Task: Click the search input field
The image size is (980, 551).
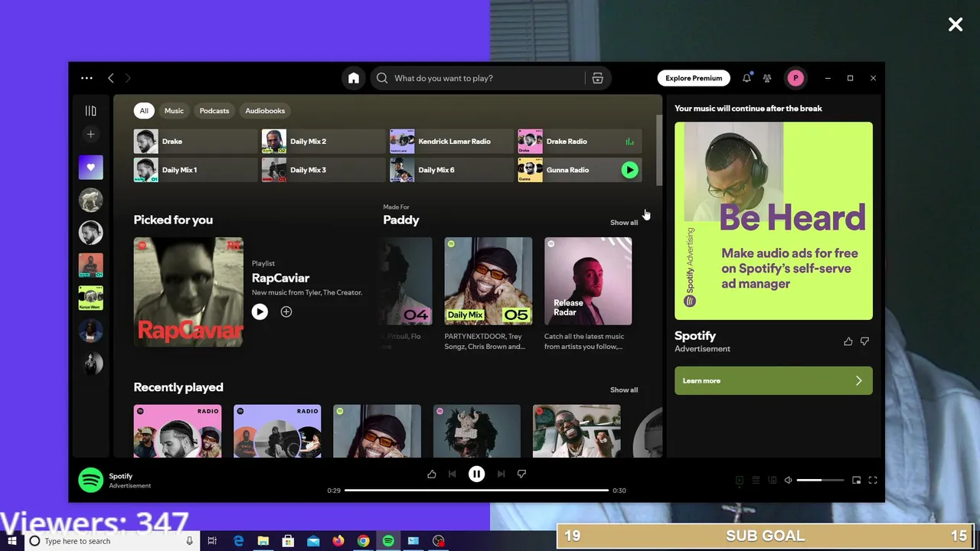Action: pos(479,78)
